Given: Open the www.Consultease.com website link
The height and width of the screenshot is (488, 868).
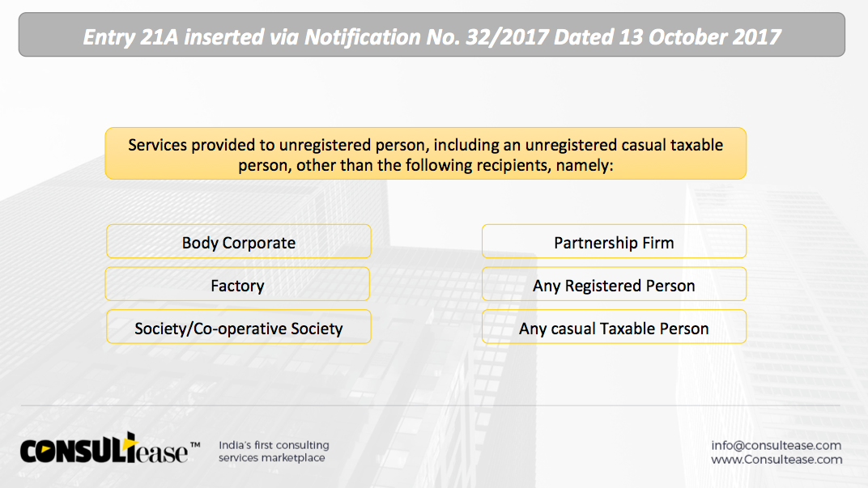Looking at the screenshot, I should (777, 459).
